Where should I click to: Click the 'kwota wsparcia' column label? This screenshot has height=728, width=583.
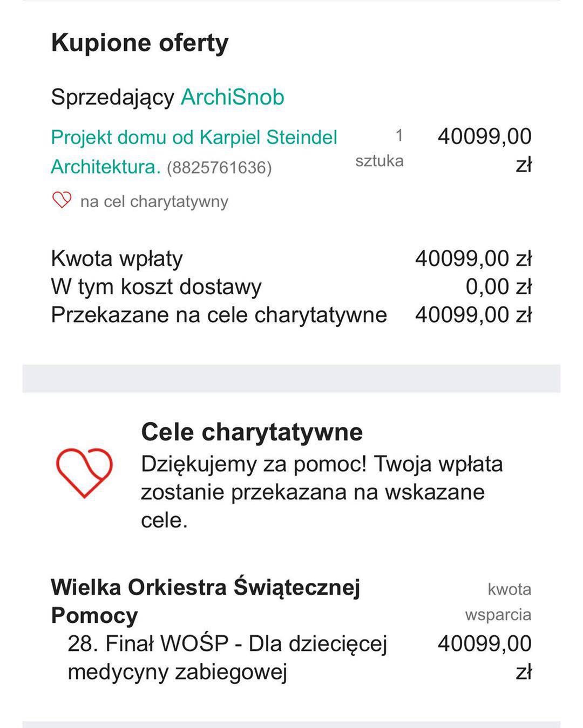click(498, 602)
